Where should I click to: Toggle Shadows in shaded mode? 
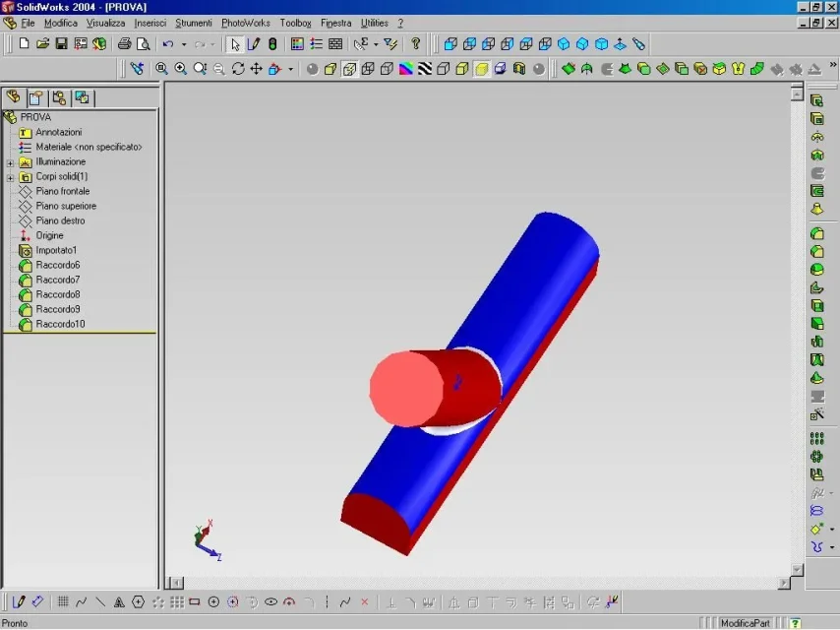point(501,69)
